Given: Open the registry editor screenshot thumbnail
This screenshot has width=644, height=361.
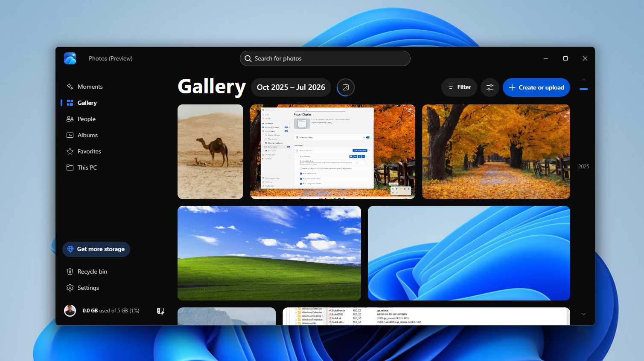Looking at the screenshot, I should (x=426, y=316).
